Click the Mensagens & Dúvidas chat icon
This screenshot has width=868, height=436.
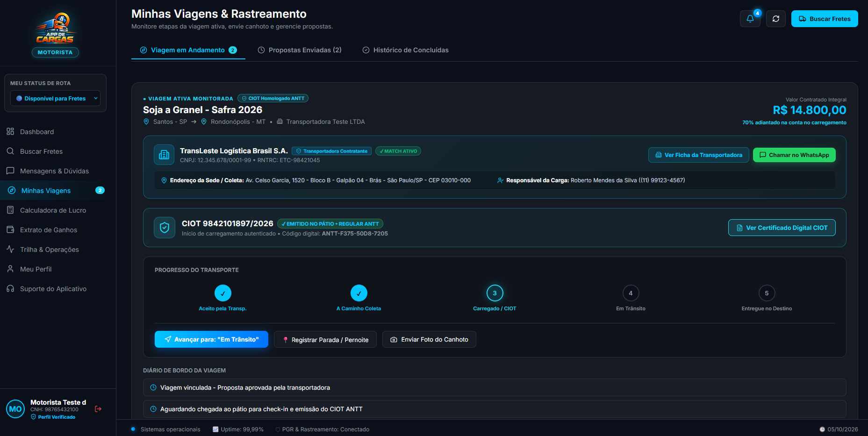10,171
